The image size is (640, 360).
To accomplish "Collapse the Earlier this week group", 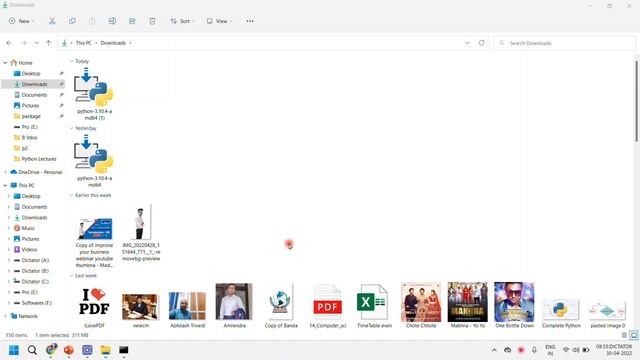I will coord(71,195).
